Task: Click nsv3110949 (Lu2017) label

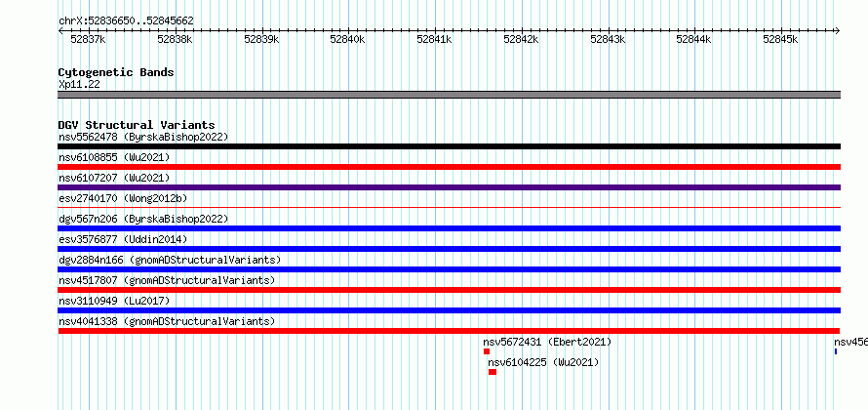Action: coord(114,301)
